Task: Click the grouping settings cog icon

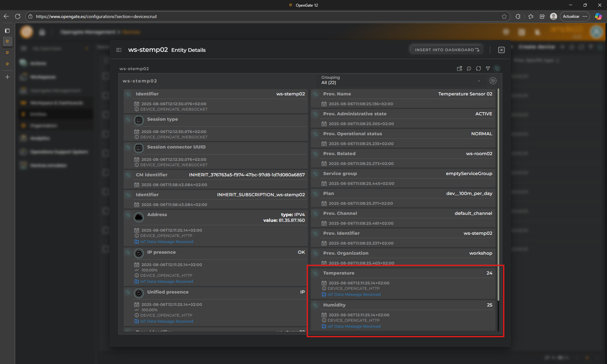Action: 493,81
